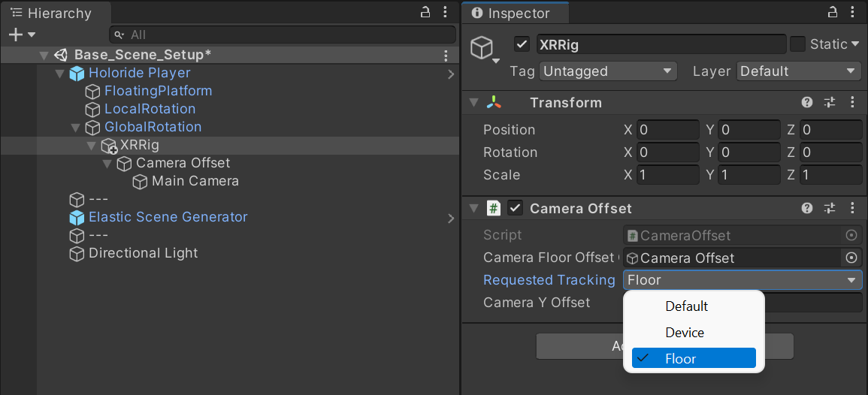Collapse the Base_Scene_Setup scene foldout

click(x=44, y=56)
